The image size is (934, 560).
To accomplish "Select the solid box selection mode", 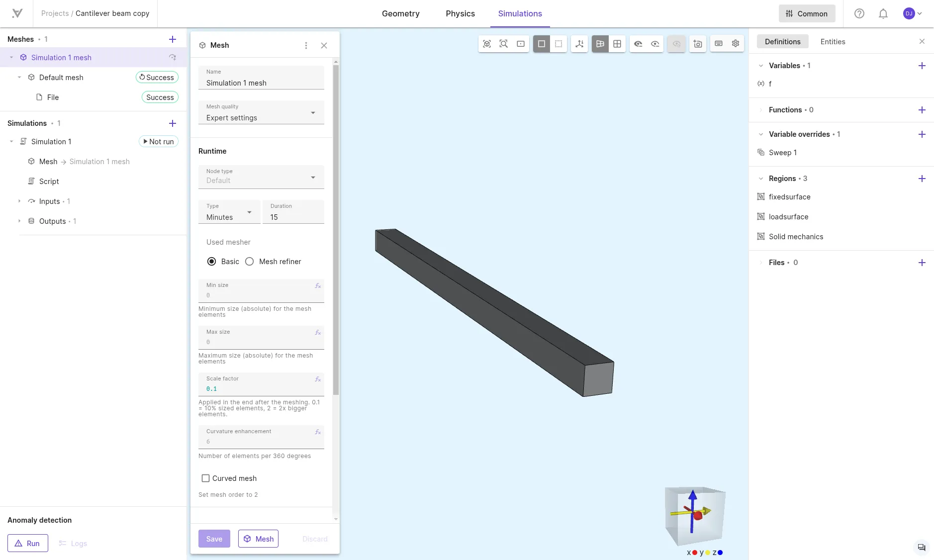I will click(542, 44).
